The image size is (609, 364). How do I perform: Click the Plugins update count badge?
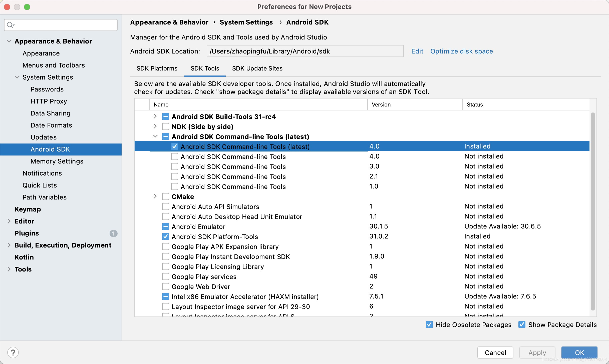(113, 233)
